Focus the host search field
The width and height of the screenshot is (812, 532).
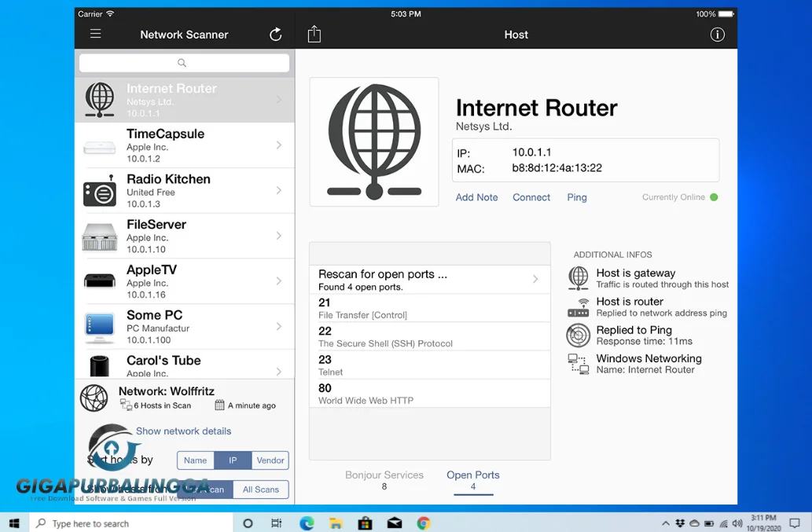[184, 63]
